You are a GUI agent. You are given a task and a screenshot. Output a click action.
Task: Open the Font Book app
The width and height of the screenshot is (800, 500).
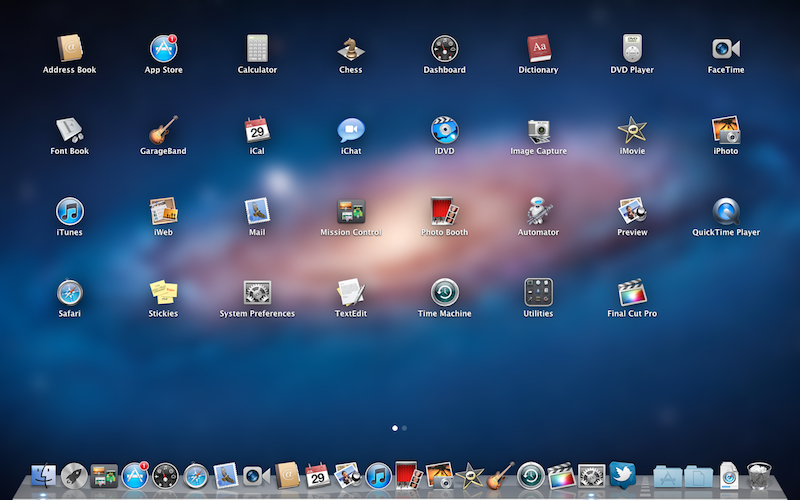coord(69,130)
